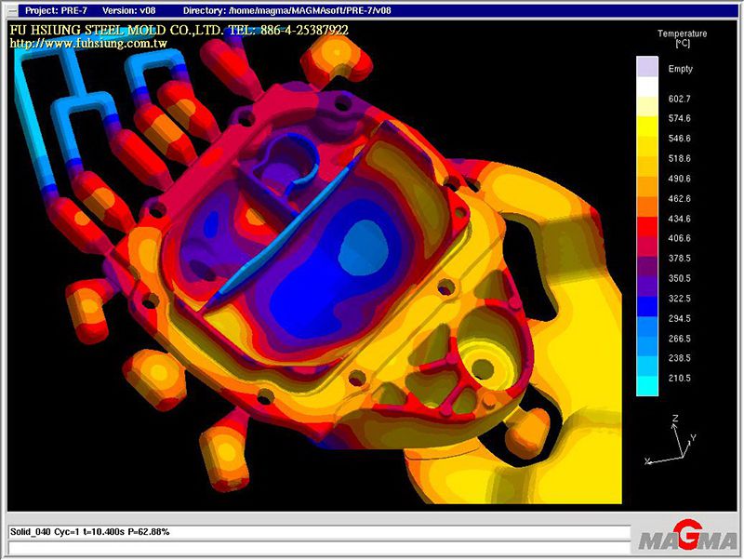Click the light blue cold spot in casting
This screenshot has height=560, width=744.
tap(363, 248)
